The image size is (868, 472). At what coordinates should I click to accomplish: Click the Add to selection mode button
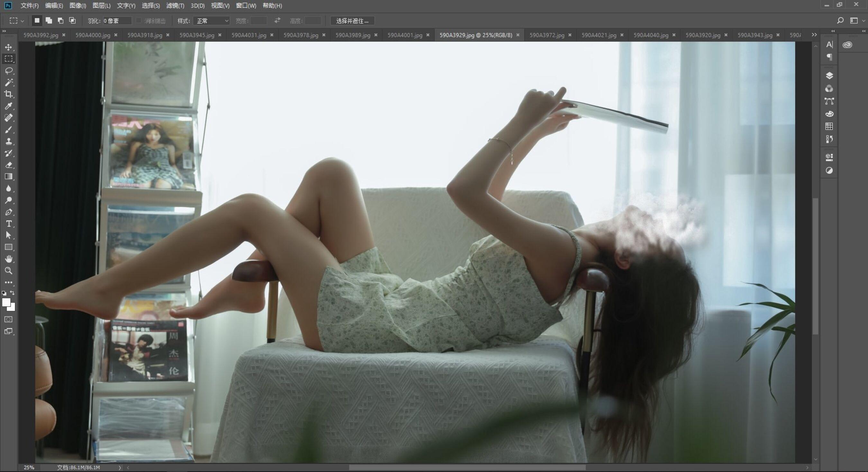coord(49,21)
